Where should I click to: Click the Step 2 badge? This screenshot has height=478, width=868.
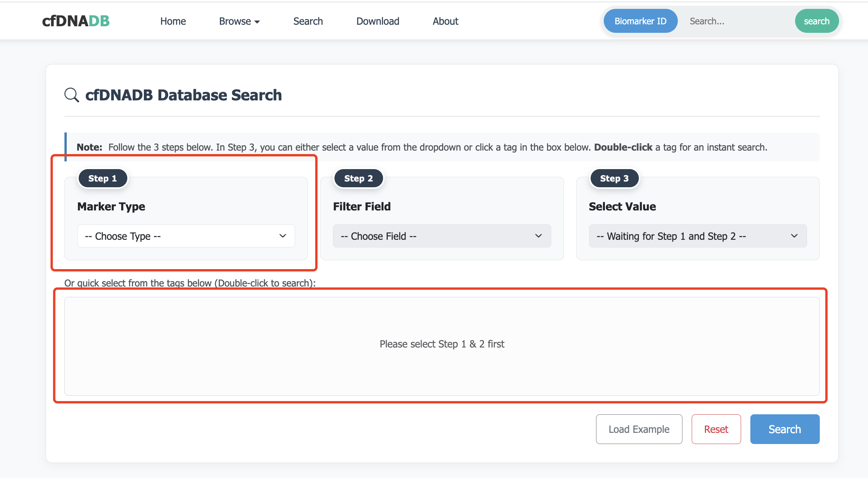tap(358, 178)
